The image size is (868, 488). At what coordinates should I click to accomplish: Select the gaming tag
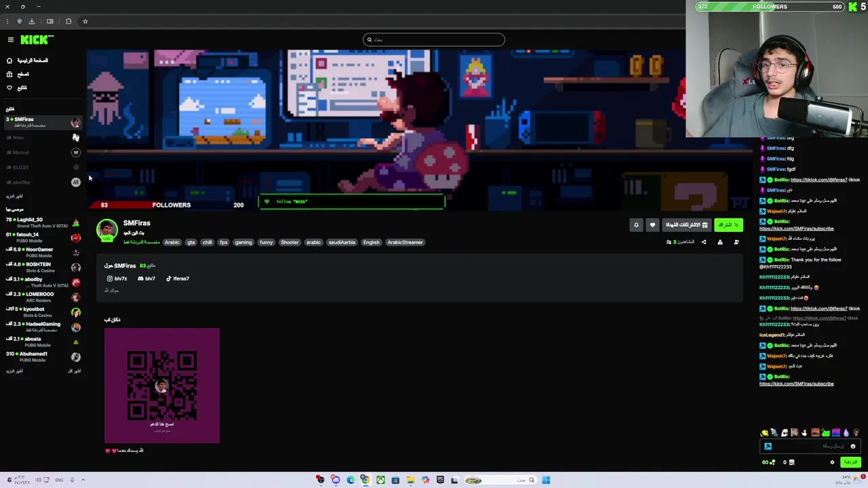pyautogui.click(x=243, y=242)
